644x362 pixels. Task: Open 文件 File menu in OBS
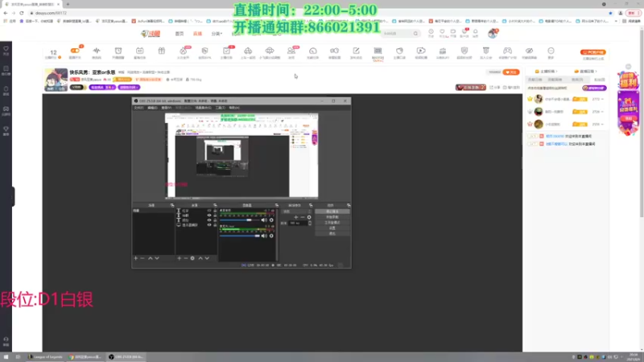pyautogui.click(x=138, y=108)
